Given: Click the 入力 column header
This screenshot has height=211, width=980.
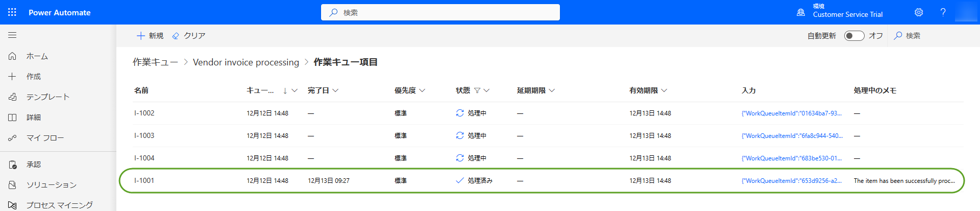Looking at the screenshot, I should [749, 90].
